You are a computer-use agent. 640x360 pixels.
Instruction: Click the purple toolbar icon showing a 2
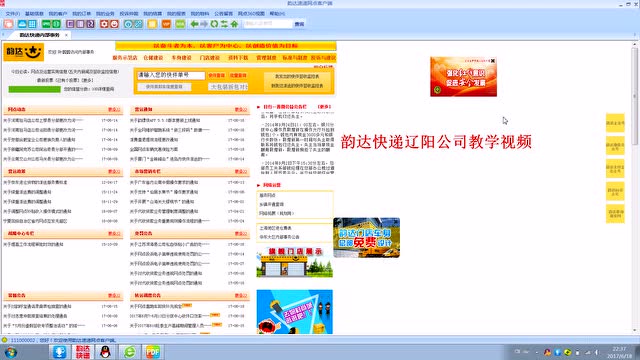[x=90, y=24]
